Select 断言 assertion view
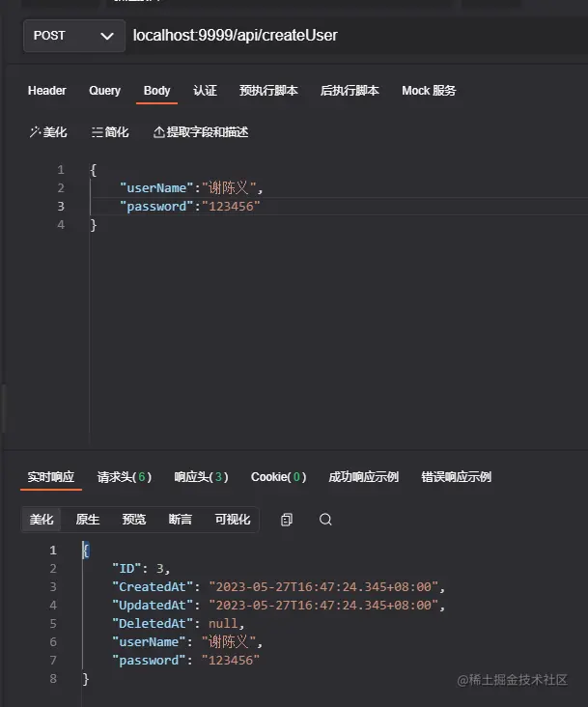Image resolution: width=588 pixels, height=707 pixels. (181, 520)
